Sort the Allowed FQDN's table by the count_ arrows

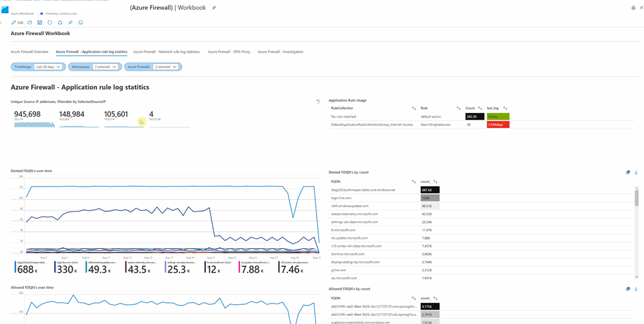click(x=435, y=298)
